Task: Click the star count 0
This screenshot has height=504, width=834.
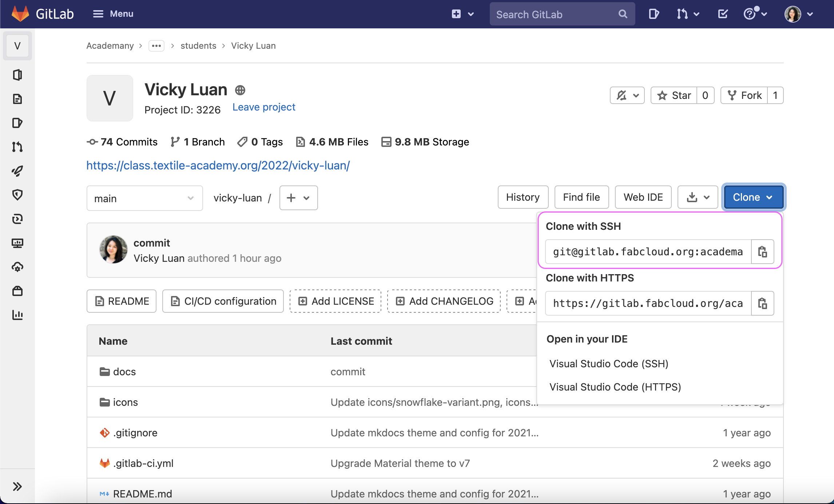Action: click(706, 95)
